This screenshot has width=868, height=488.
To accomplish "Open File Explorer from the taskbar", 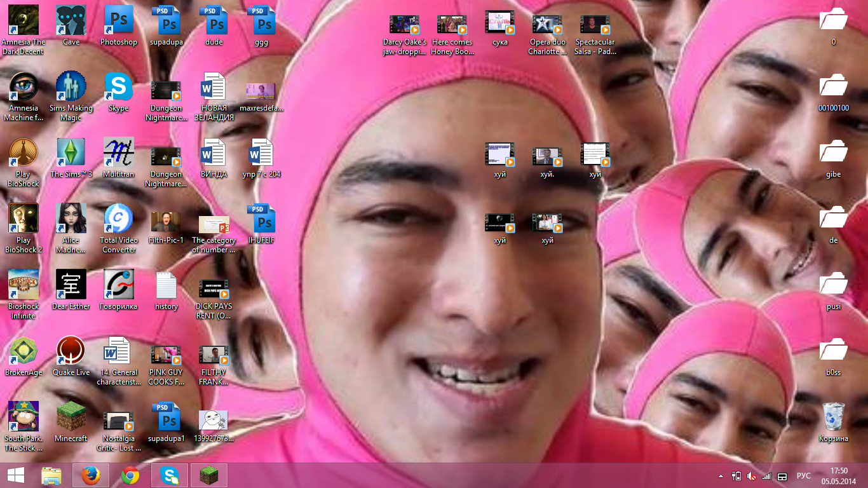I will tap(51, 475).
